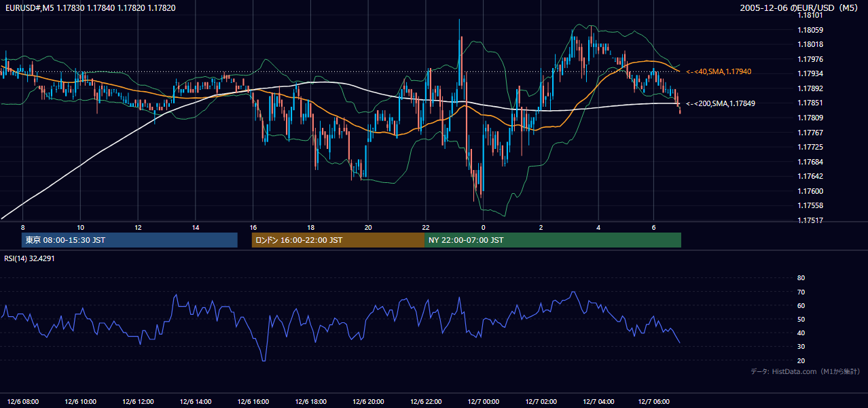Click the NY 22:00-07:00 JST session bar
The width and height of the screenshot is (868, 408).
coord(553,240)
